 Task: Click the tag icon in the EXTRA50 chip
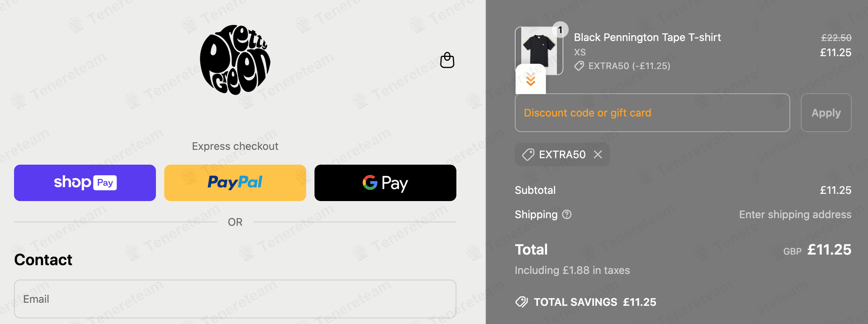point(528,154)
